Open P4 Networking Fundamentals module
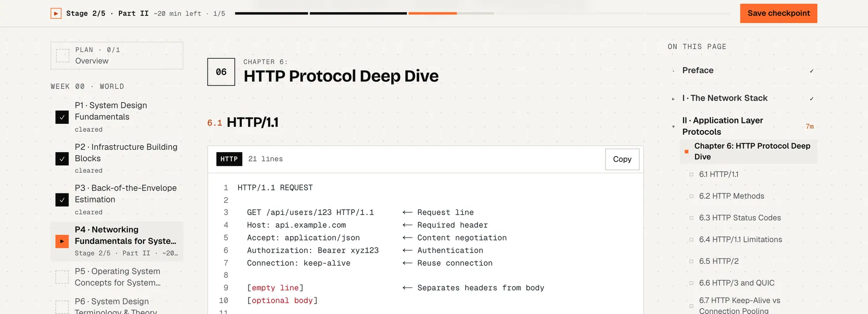868x314 pixels. (x=117, y=241)
